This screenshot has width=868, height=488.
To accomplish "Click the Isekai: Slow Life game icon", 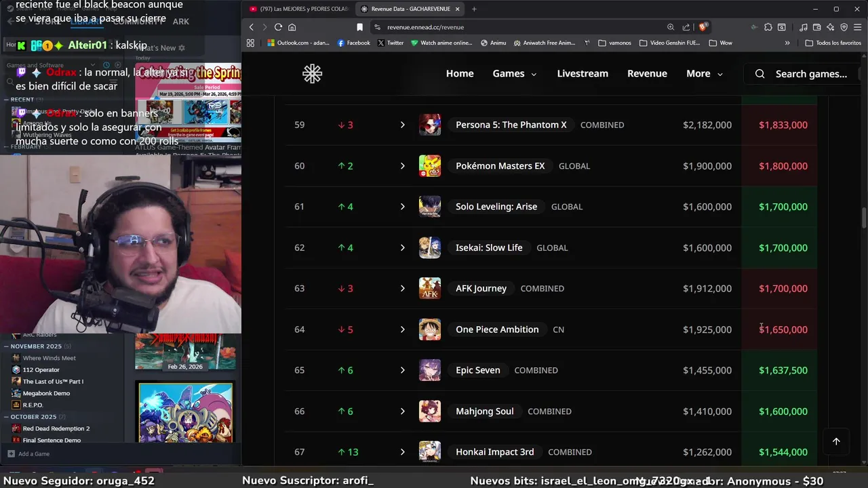I will click(430, 247).
